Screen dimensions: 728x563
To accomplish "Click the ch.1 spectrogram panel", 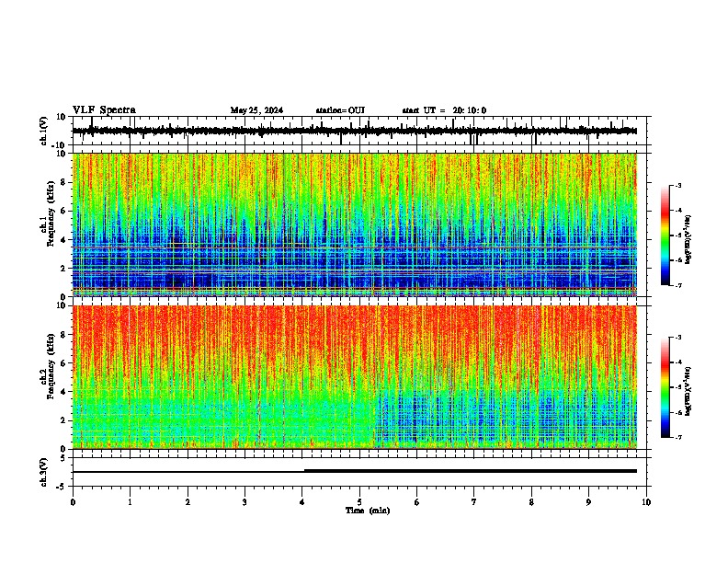I will click(x=355, y=224).
